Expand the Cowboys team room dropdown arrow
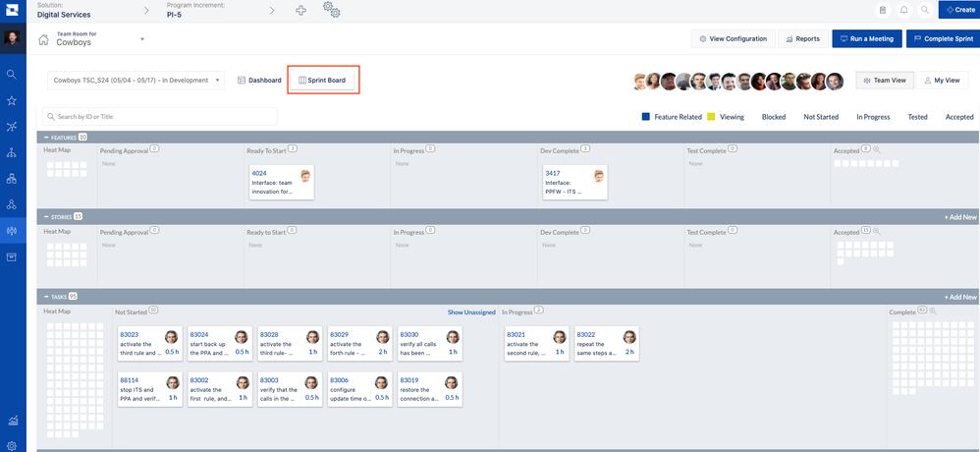The image size is (980, 452). click(x=141, y=39)
